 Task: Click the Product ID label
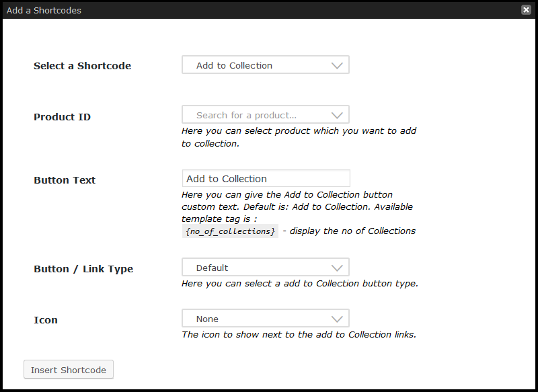(x=62, y=117)
